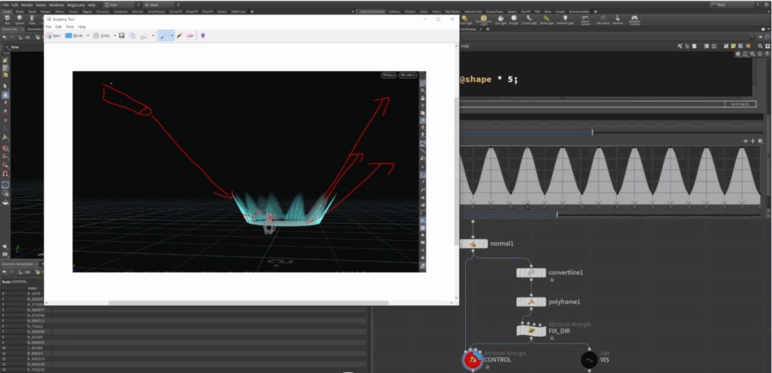Open the Mode dropdown arrow in Snipping Tool
The image size is (772, 373).
(88, 35)
